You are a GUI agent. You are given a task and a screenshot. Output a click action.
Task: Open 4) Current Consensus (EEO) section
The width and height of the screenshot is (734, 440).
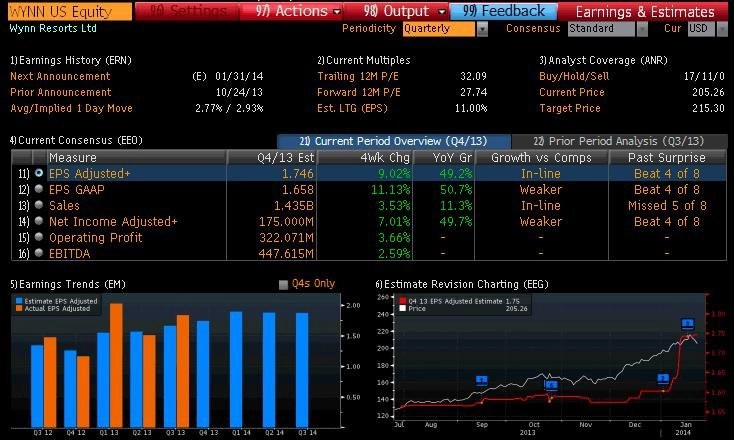coord(76,140)
